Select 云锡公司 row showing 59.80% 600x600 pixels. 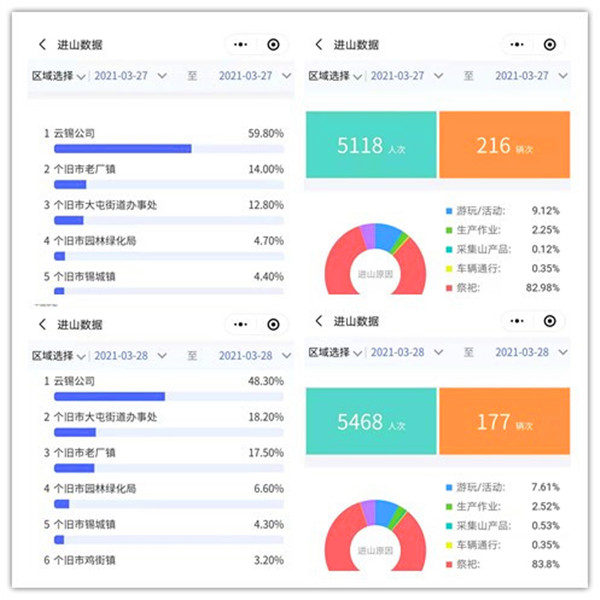pos(162,133)
